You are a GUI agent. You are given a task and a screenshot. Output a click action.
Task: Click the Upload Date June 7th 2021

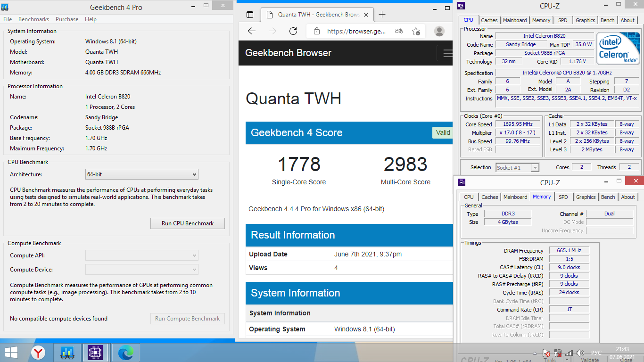368,254
